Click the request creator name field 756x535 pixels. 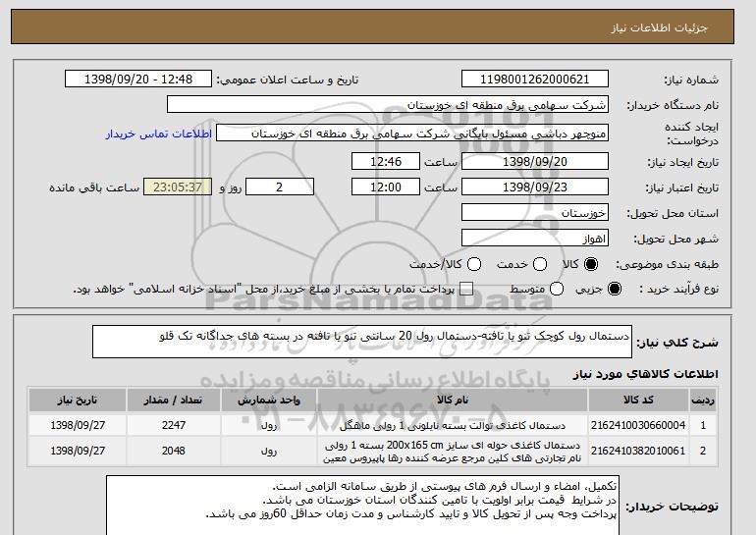412,134
